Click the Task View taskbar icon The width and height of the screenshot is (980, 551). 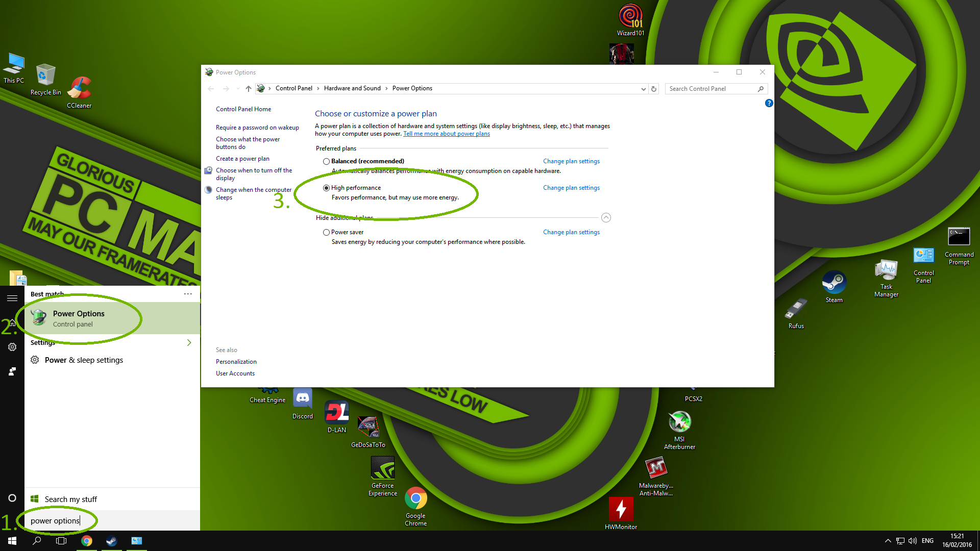coord(61,541)
